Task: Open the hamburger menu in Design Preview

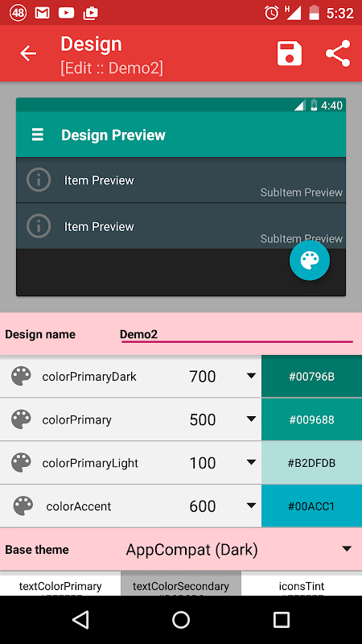Action: point(38,134)
